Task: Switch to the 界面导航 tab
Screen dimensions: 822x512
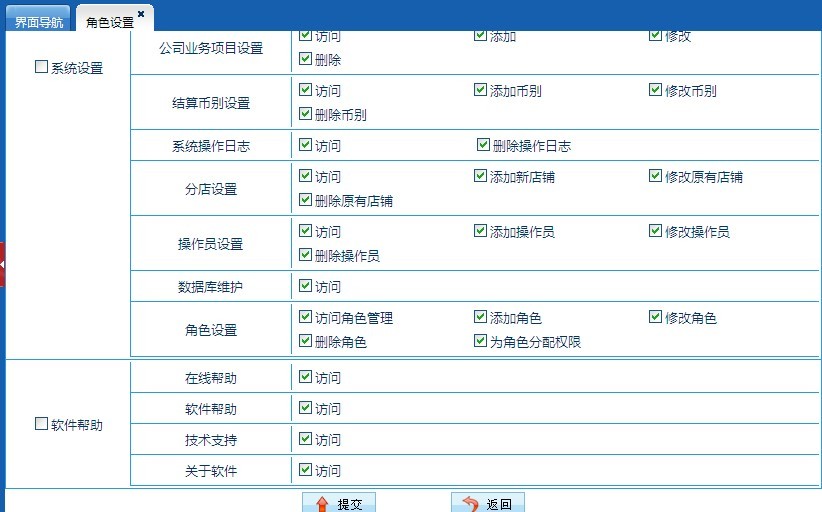Action: [x=38, y=22]
